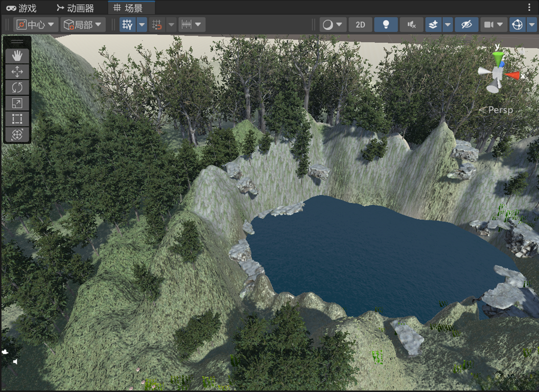
Task: Open the 中心 pivot mode dropdown
Action: click(x=36, y=24)
